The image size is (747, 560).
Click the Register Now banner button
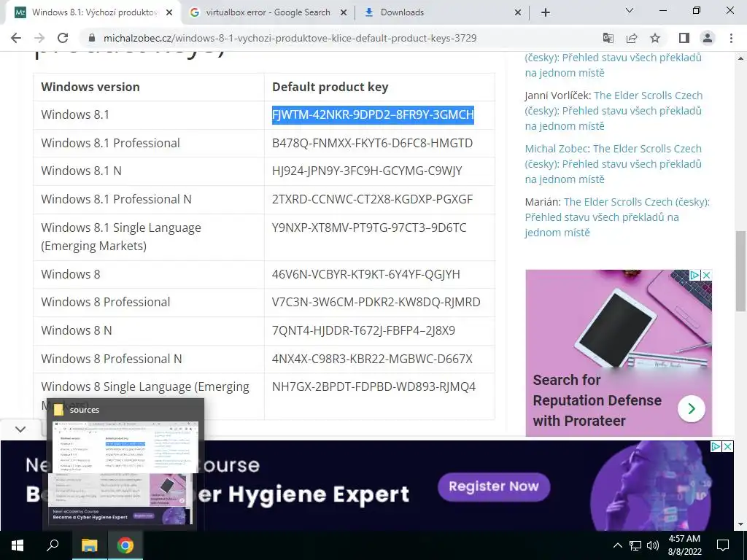point(494,486)
